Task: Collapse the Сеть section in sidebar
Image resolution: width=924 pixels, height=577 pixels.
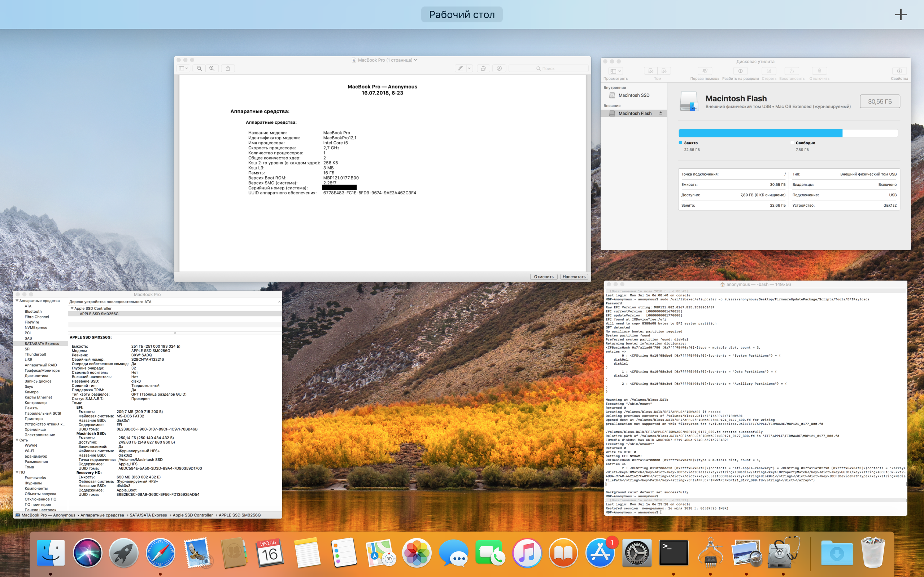Action: pyautogui.click(x=17, y=440)
